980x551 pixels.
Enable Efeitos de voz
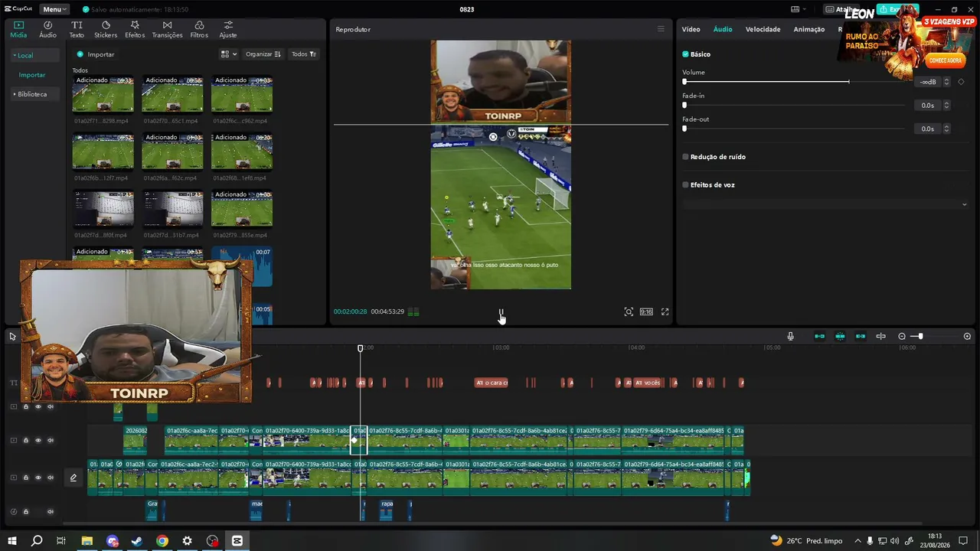[685, 184]
